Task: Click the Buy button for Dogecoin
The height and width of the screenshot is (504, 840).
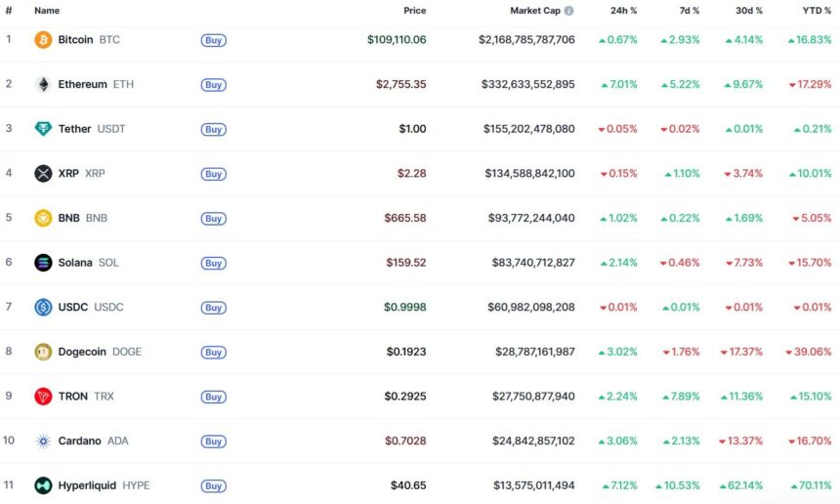Action: coord(214,352)
